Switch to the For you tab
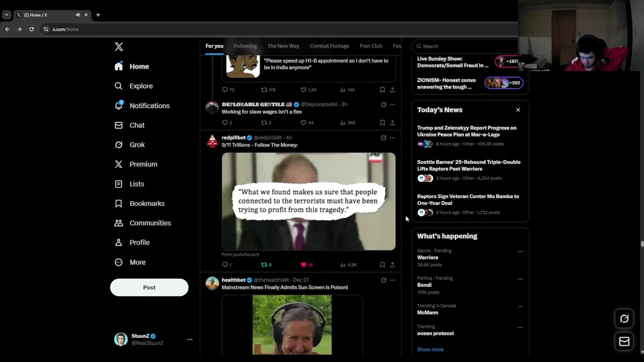This screenshot has width=644, height=362. click(x=214, y=46)
